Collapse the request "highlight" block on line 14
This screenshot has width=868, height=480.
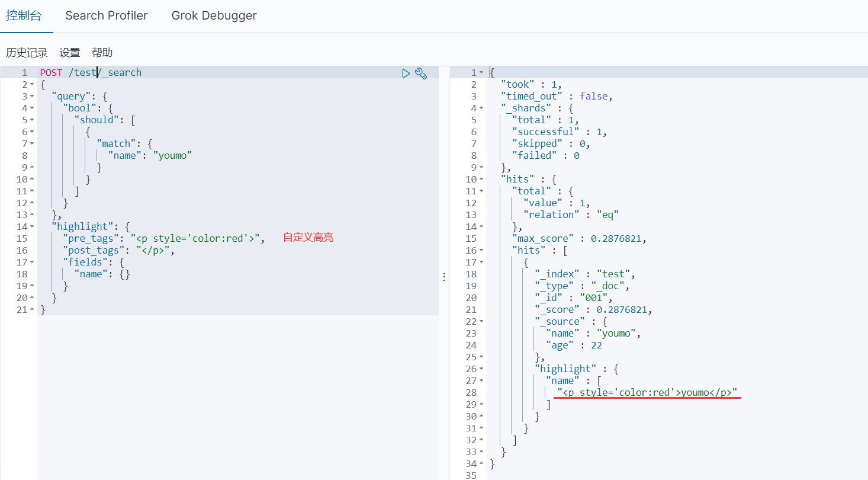(32, 227)
